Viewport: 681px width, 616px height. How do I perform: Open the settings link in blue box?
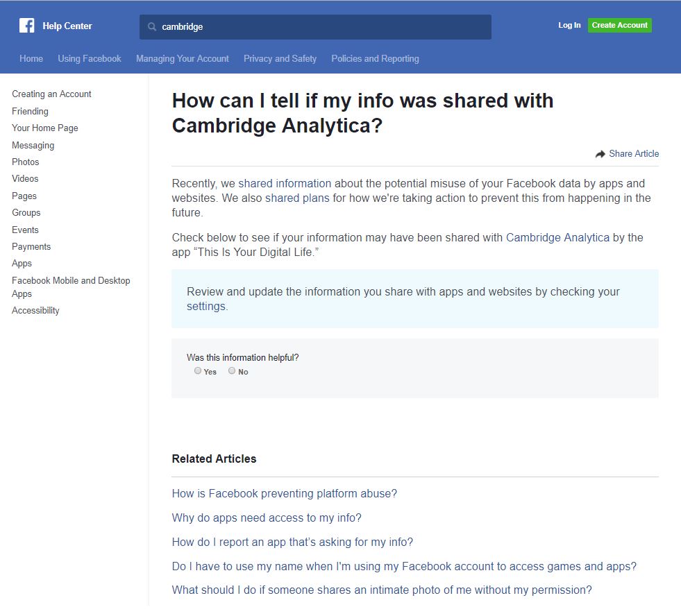[x=205, y=307]
